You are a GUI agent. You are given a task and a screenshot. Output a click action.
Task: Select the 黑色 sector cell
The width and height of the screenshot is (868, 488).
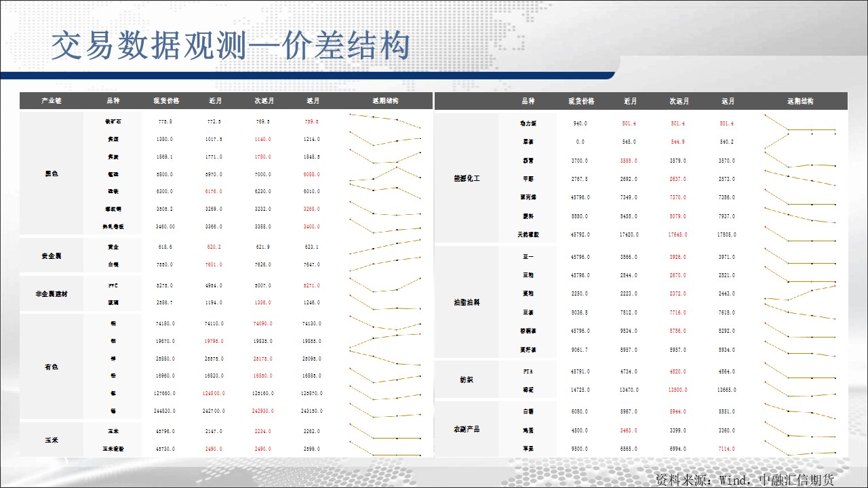coord(52,174)
